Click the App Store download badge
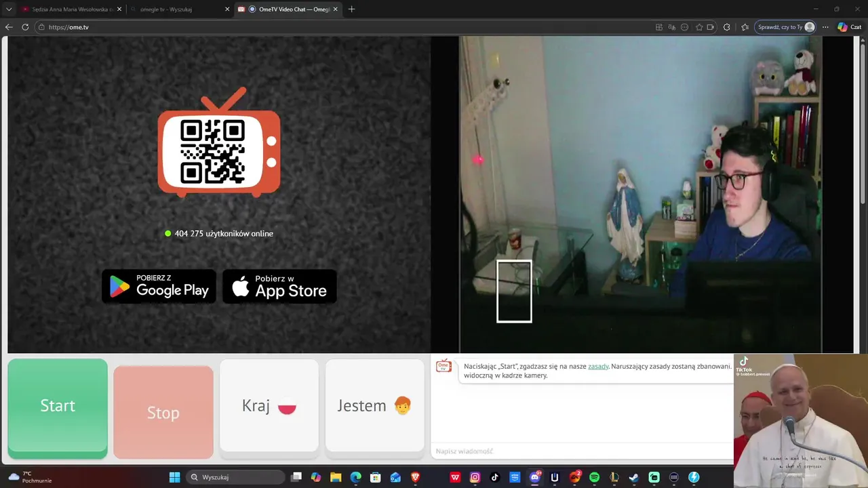Viewport: 868px width, 488px height. (279, 287)
